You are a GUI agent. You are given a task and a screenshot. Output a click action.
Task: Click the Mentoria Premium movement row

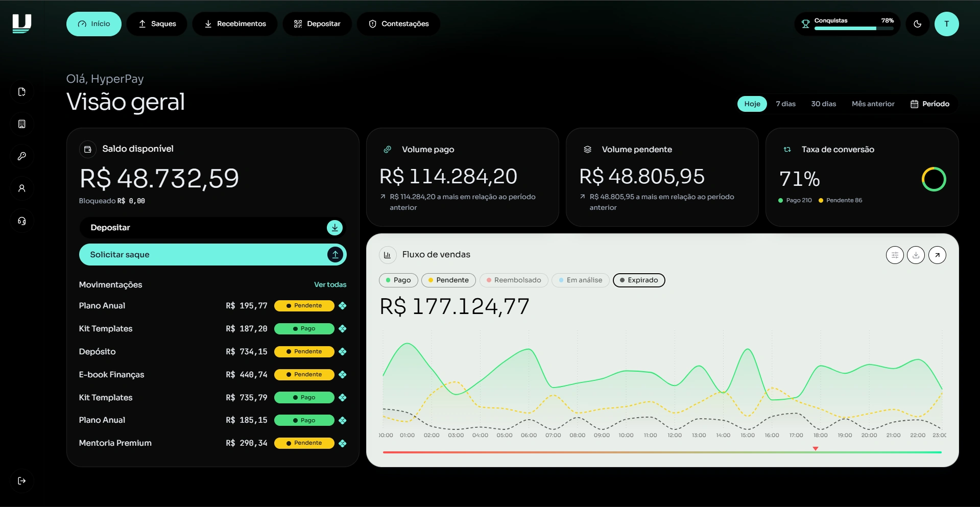coord(213,443)
